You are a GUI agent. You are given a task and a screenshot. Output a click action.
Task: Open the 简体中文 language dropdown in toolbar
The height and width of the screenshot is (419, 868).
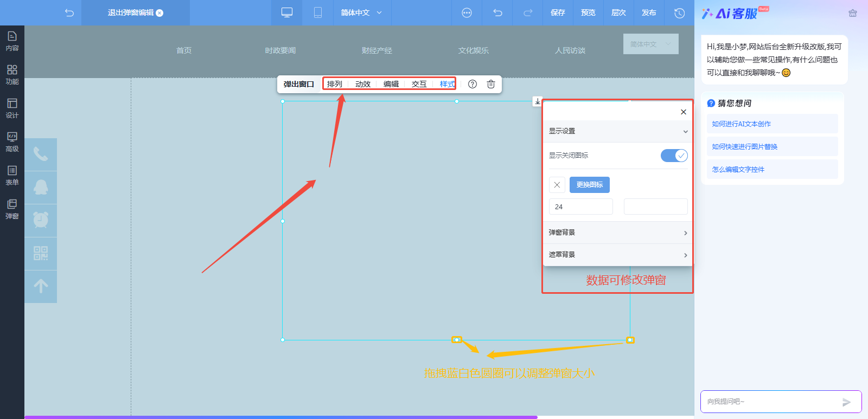click(361, 12)
